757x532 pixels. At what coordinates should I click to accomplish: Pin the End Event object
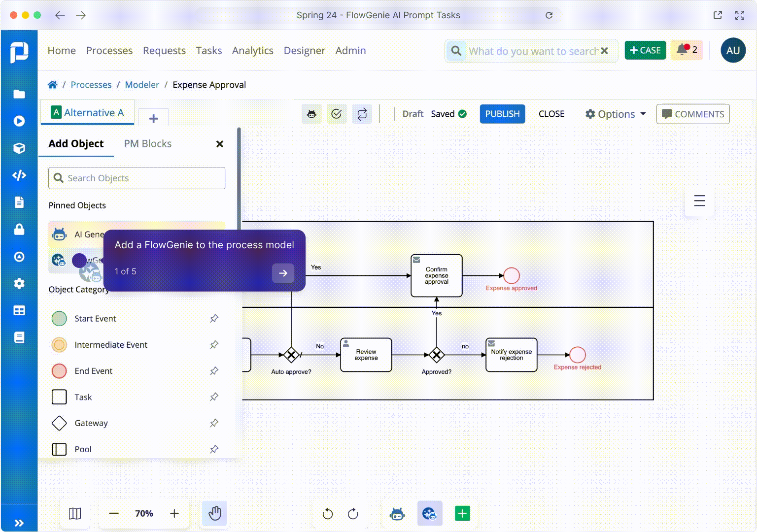point(214,370)
